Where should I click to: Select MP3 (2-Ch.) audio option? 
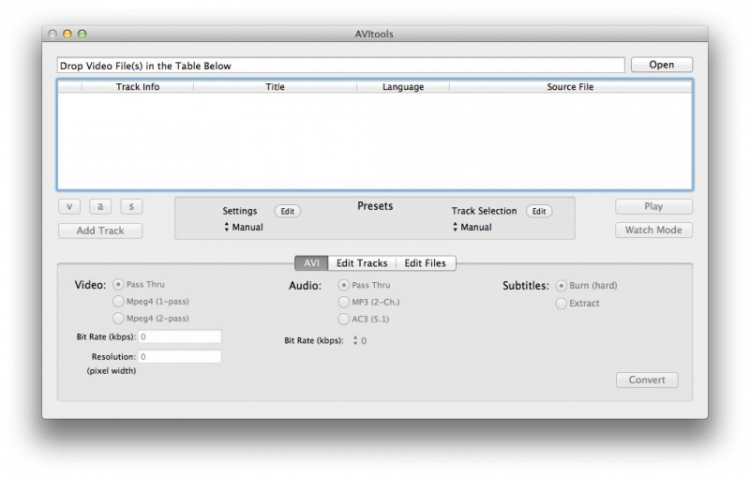tap(343, 302)
